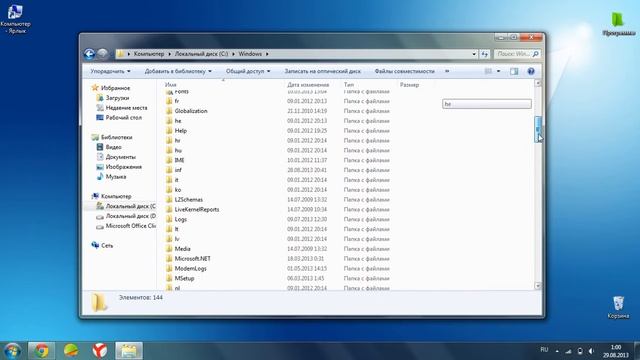Image resolution: width=640 pixels, height=360 pixels.
Task: Select the ko folder name
Action: [x=178, y=190]
